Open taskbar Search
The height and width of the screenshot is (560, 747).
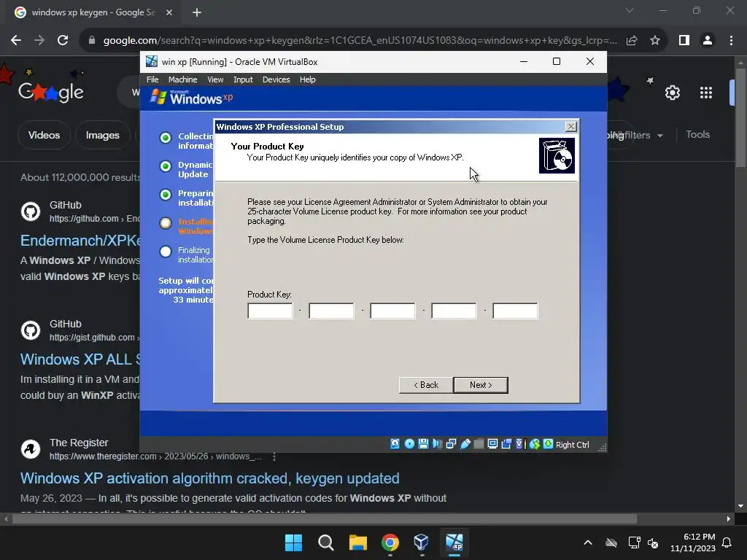326,542
